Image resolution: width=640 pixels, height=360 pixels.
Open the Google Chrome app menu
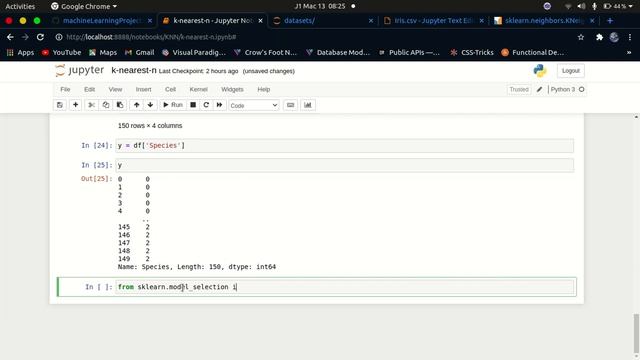(84, 6)
